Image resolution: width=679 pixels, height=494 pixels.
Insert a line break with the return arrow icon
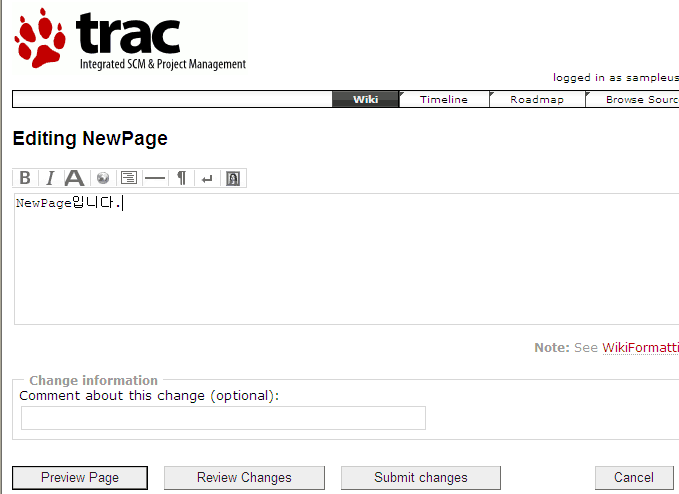coord(207,178)
